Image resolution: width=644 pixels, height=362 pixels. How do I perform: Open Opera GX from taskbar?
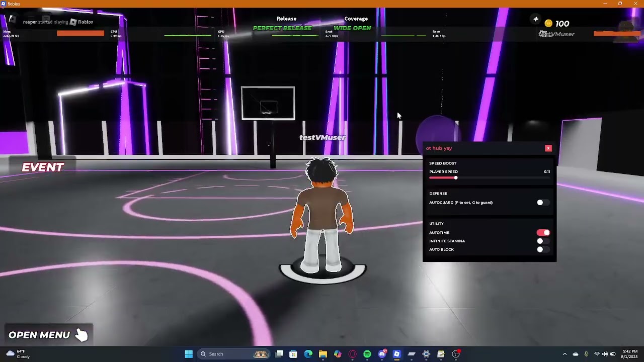pyautogui.click(x=353, y=354)
